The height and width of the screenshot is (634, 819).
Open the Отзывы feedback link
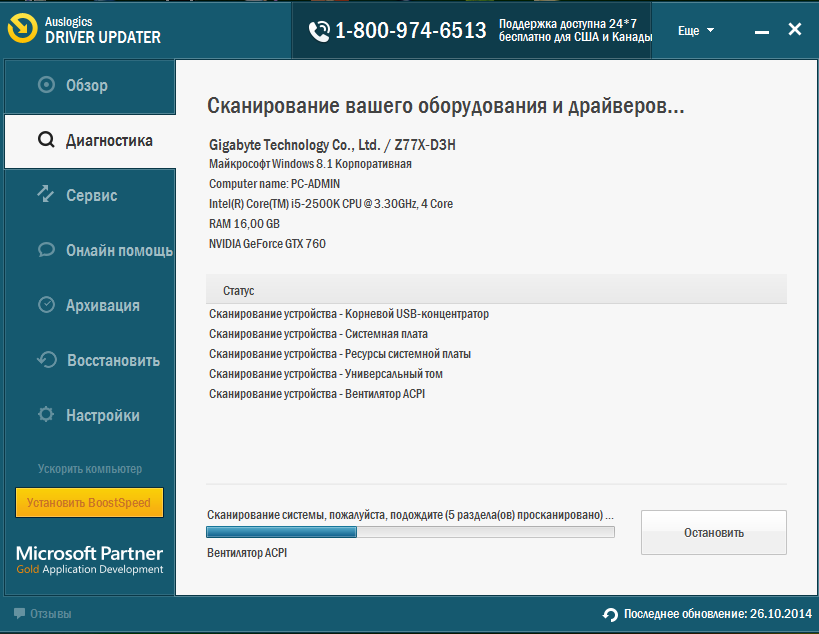click(43, 614)
